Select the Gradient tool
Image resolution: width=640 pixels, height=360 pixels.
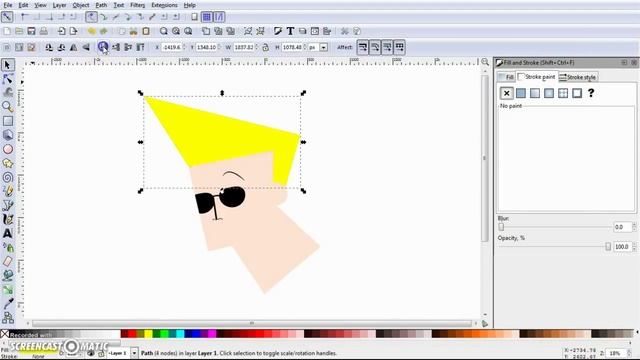click(x=8, y=290)
